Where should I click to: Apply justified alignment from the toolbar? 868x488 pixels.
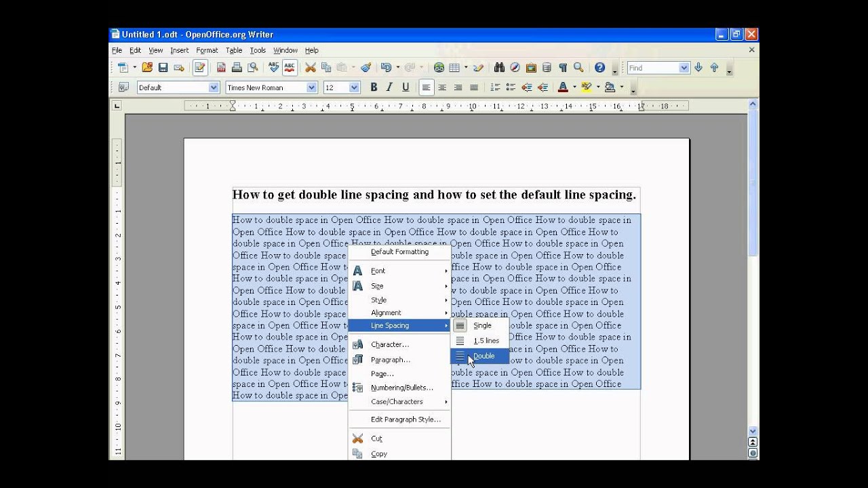point(474,87)
